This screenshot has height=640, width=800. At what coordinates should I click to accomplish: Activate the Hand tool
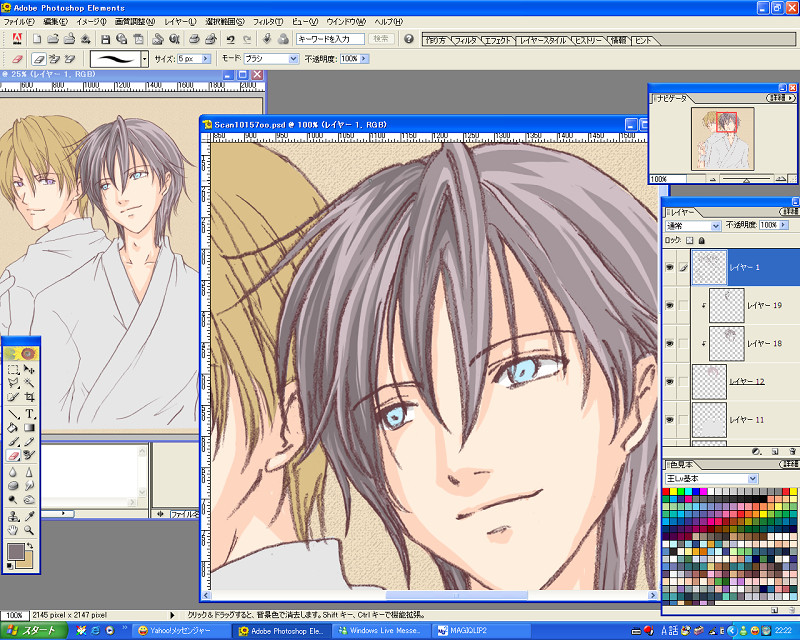[13, 530]
